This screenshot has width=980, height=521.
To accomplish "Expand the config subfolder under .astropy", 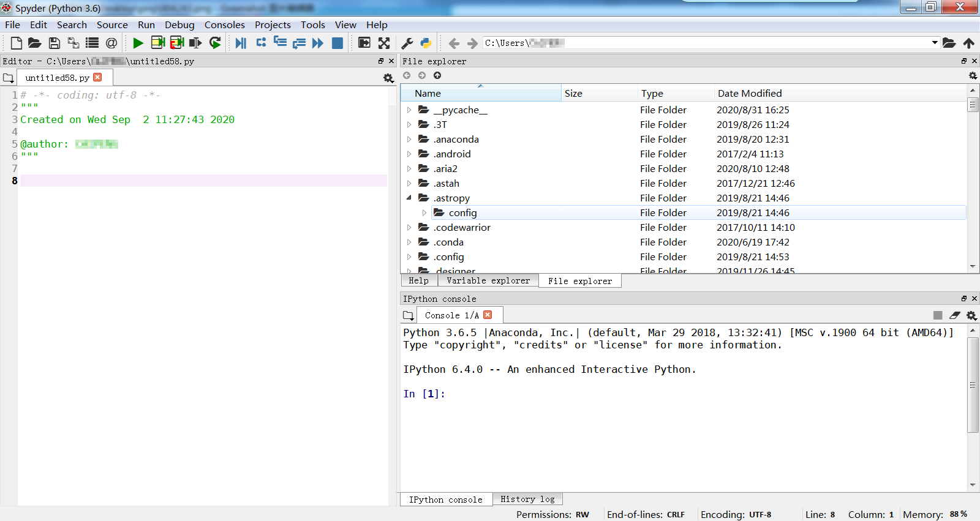I will pos(424,213).
